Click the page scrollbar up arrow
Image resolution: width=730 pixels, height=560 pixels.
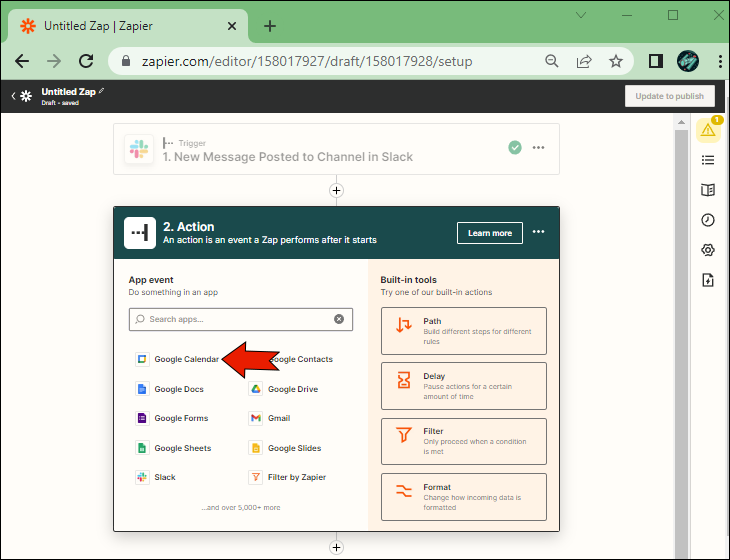click(681, 122)
